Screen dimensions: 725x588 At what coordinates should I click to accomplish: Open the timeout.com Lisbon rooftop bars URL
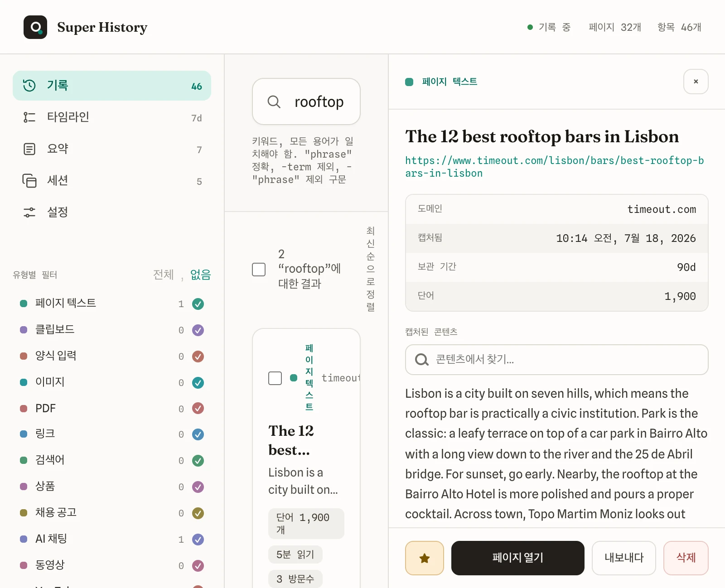pyautogui.click(x=555, y=167)
